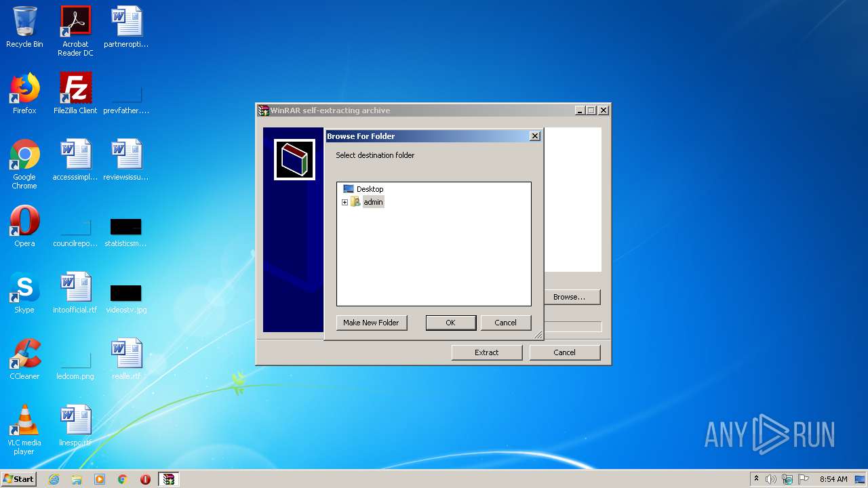Launch Opera desktop shortcut
Viewport: 868px width, 488px height.
[x=24, y=226]
